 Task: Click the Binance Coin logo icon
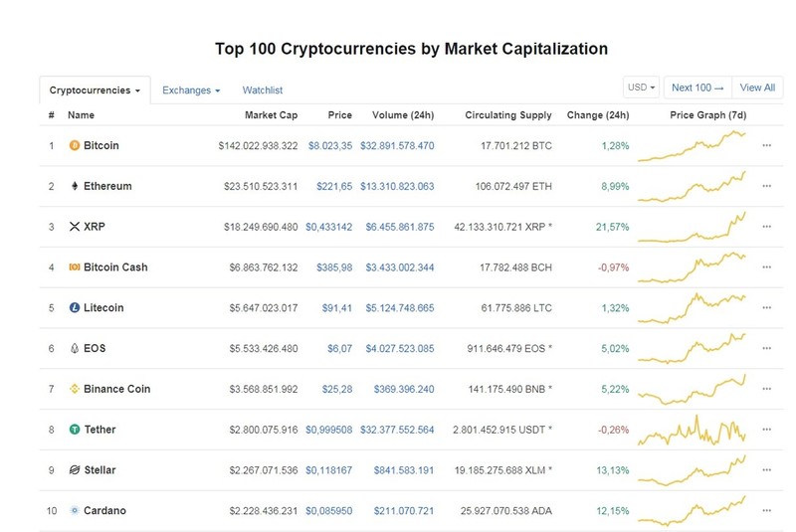point(75,389)
